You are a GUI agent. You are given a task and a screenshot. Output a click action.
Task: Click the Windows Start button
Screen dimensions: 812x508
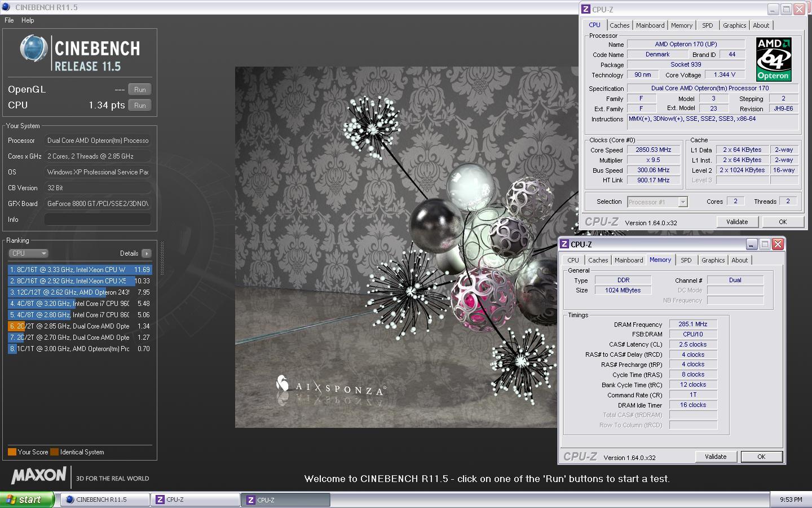27,500
